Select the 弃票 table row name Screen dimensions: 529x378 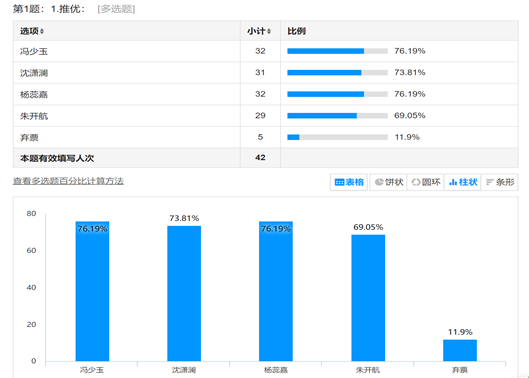coord(29,138)
